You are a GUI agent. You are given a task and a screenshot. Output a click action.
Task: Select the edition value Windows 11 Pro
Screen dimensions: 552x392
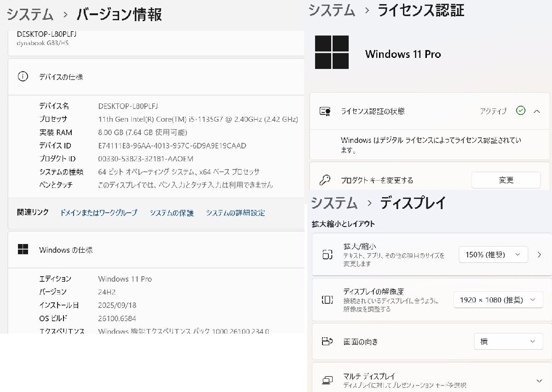(x=125, y=279)
